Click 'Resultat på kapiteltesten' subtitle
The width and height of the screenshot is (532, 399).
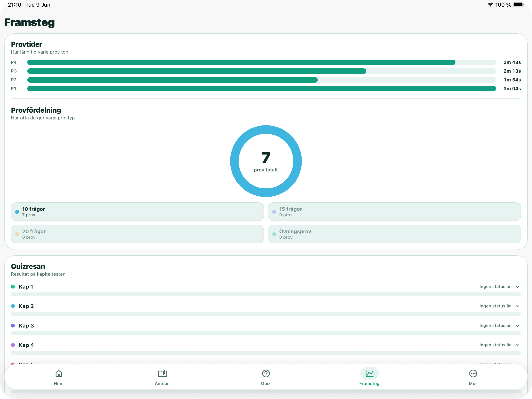(x=38, y=274)
